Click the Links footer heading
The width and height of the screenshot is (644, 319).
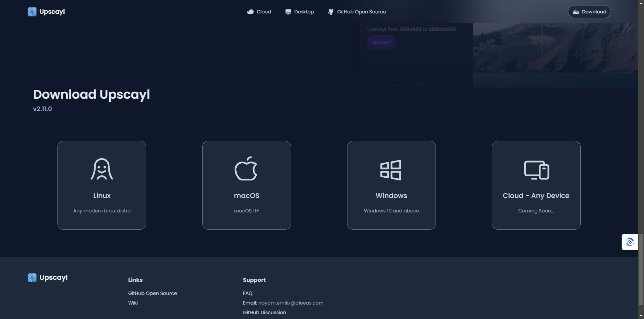135,280
